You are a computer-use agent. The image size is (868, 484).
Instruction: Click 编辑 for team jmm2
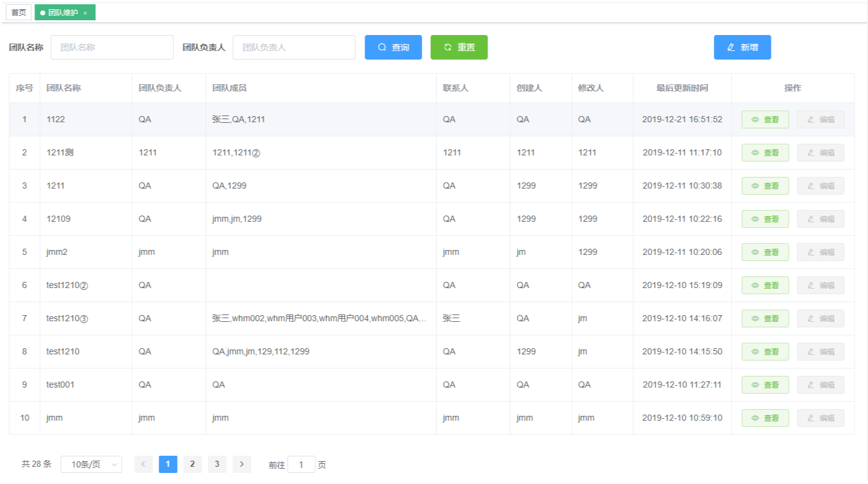[x=821, y=252]
